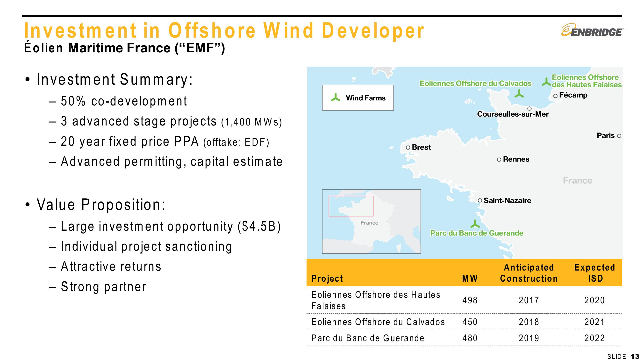Click 'Eoliennes Offshore des Hautes Falaises' map label
Image resolution: width=644 pixels, height=362 pixels.
point(587,81)
